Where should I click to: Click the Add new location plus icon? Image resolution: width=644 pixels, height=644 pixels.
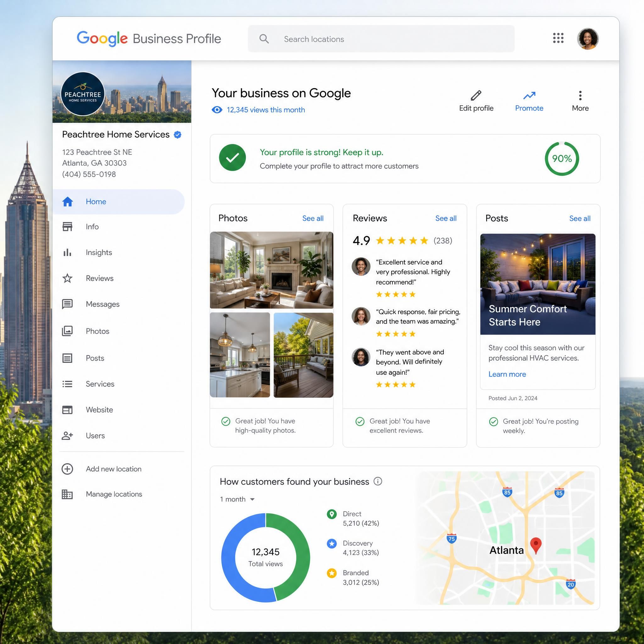tap(67, 469)
